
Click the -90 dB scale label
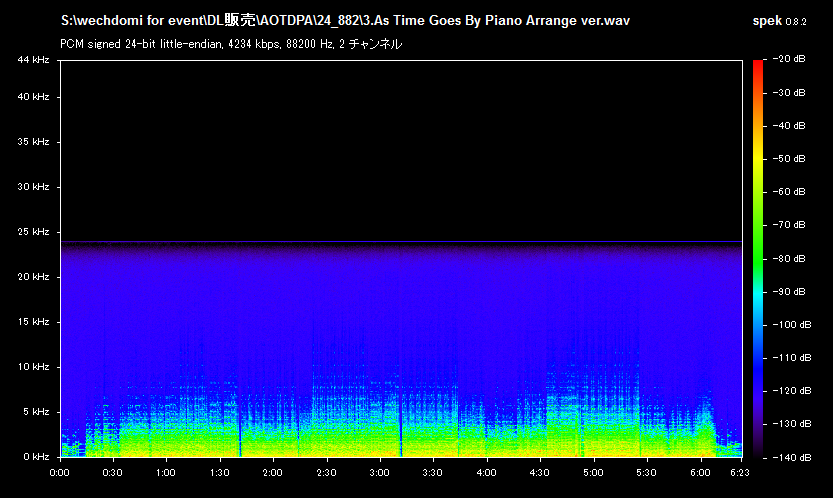789,292
